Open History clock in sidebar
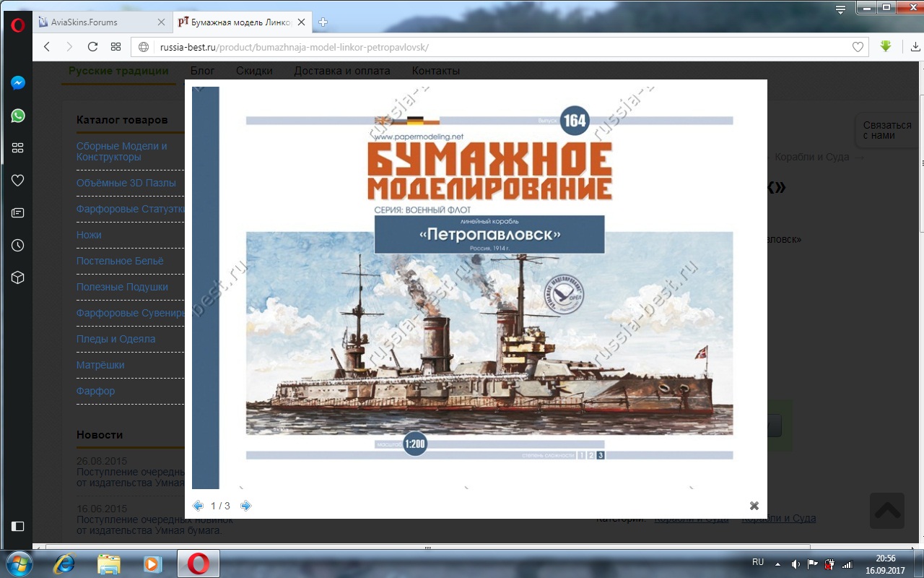 coord(18,246)
